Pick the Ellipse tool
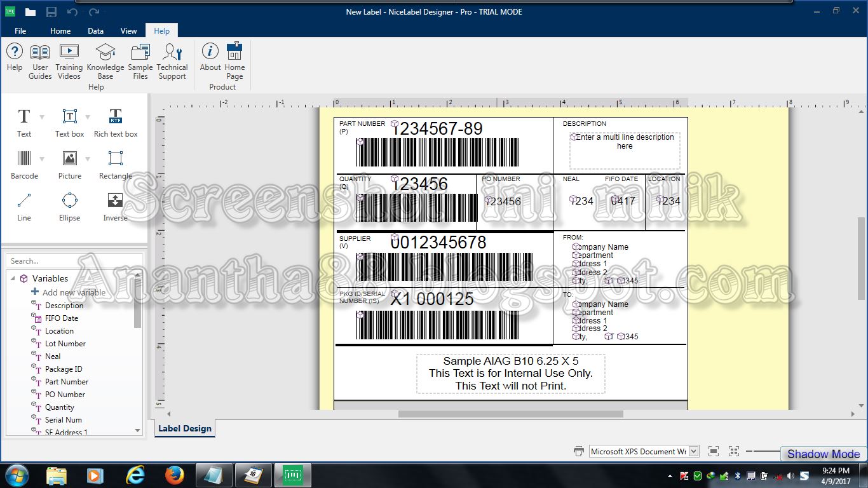The width and height of the screenshot is (868, 488). 70,207
